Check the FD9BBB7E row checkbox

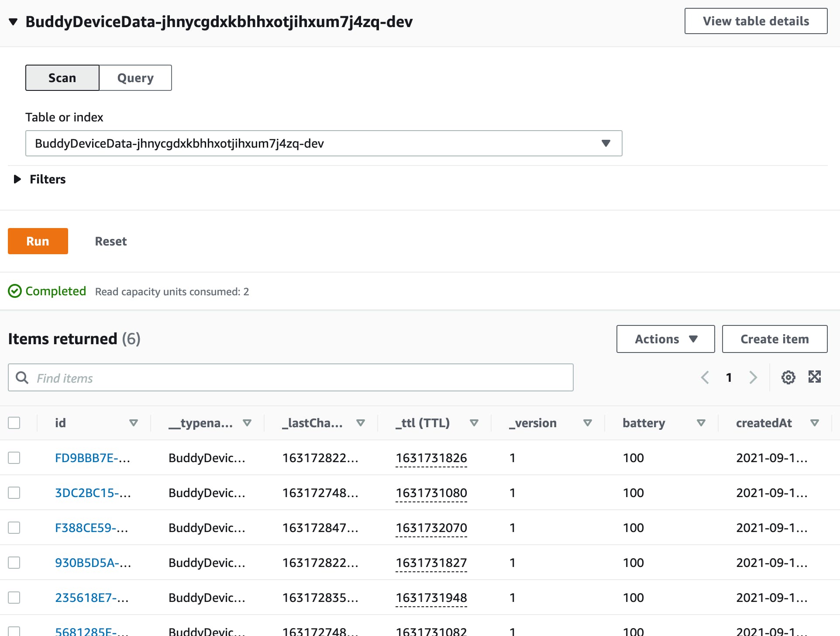tap(14, 458)
